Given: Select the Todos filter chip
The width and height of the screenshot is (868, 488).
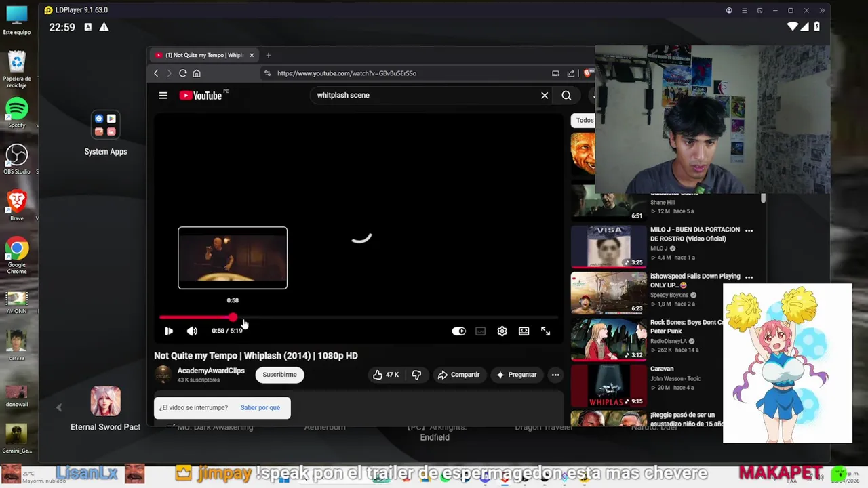Looking at the screenshot, I should 585,120.
